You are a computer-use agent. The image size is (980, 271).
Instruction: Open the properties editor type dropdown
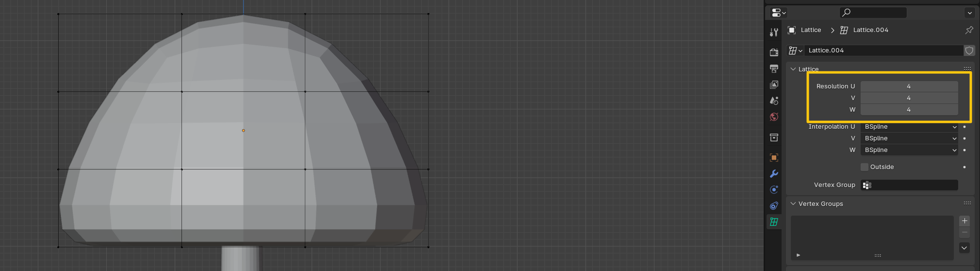click(778, 13)
